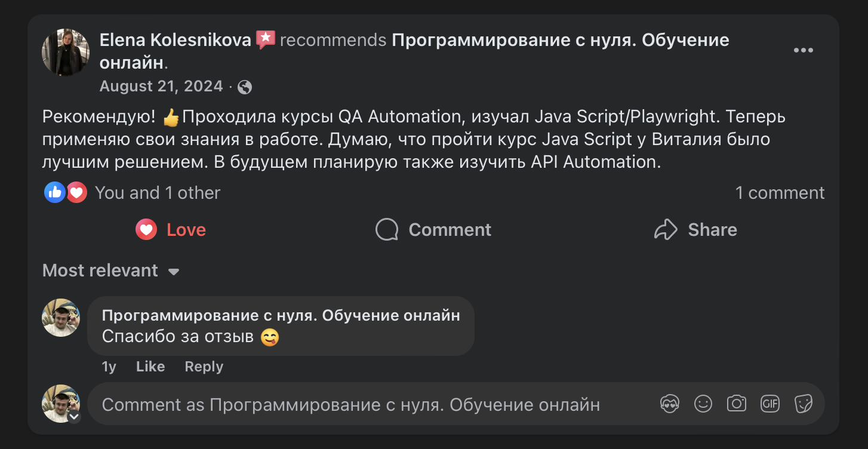Open the emoji picker in the comment box
Screen dimensions: 868x449
703,404
